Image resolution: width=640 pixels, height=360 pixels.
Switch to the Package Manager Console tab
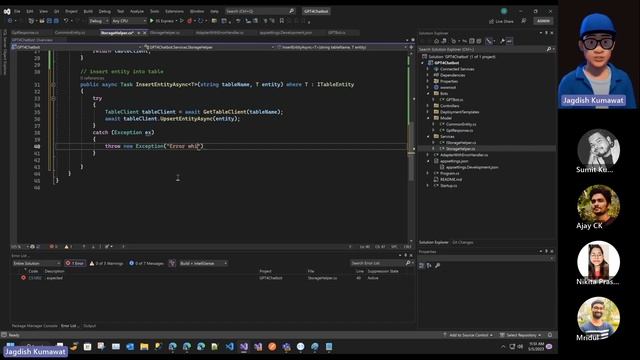pos(34,326)
